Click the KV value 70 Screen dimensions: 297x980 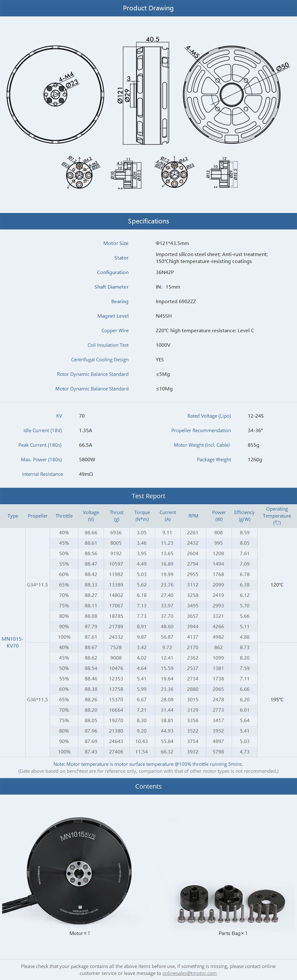point(82,416)
